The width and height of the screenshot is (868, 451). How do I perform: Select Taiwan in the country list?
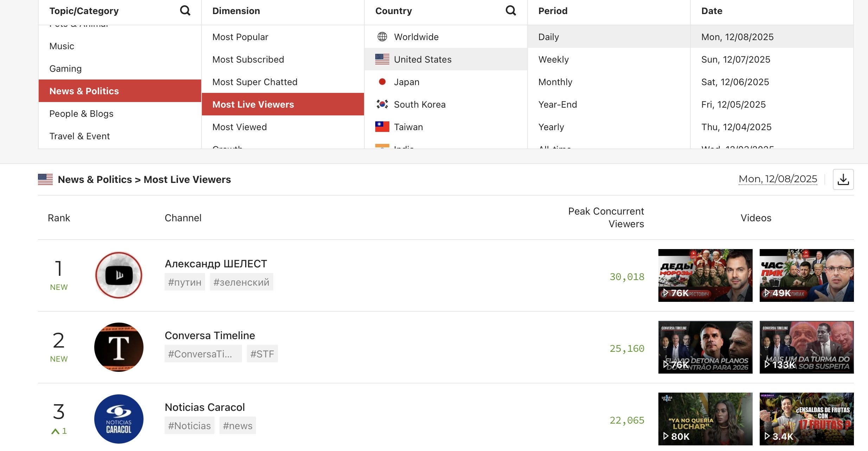[x=408, y=127]
